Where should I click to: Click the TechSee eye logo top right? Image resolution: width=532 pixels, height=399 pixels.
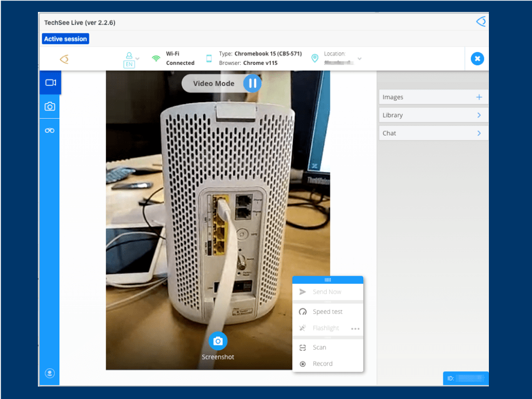tap(481, 22)
